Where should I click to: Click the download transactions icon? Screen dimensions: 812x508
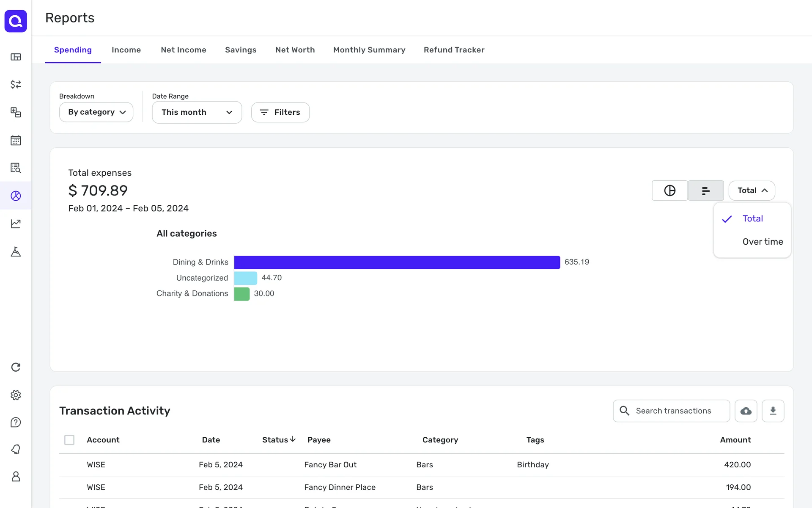[773, 411]
